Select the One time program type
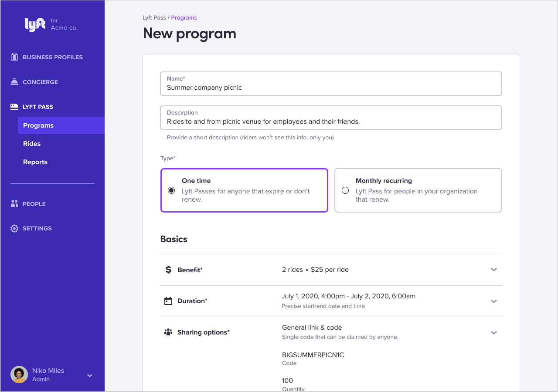The width and height of the screenshot is (558, 392). 244,190
